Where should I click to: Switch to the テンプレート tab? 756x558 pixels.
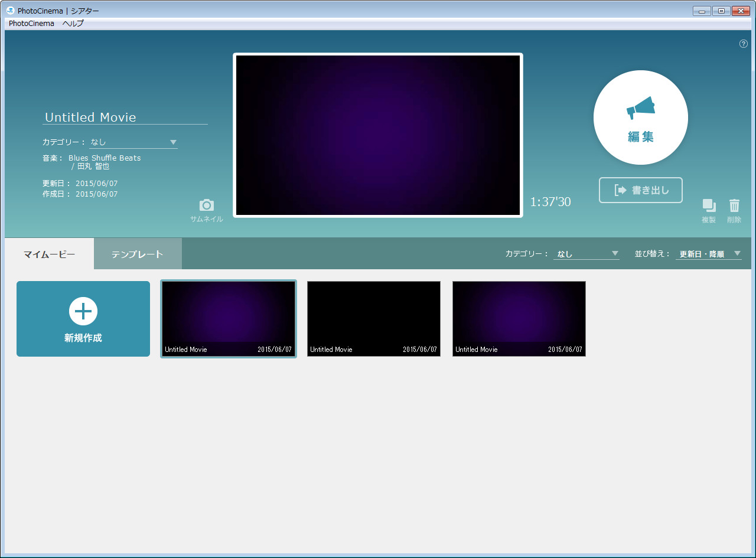(138, 254)
